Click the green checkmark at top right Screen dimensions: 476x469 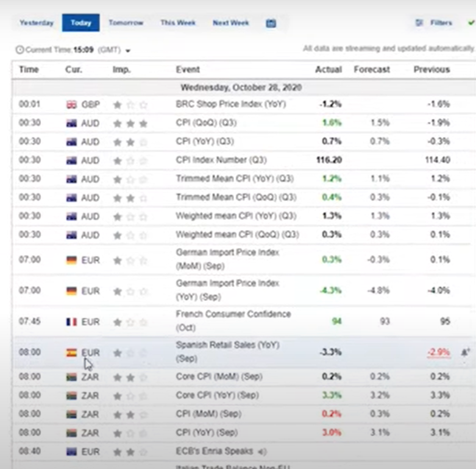pyautogui.click(x=471, y=23)
